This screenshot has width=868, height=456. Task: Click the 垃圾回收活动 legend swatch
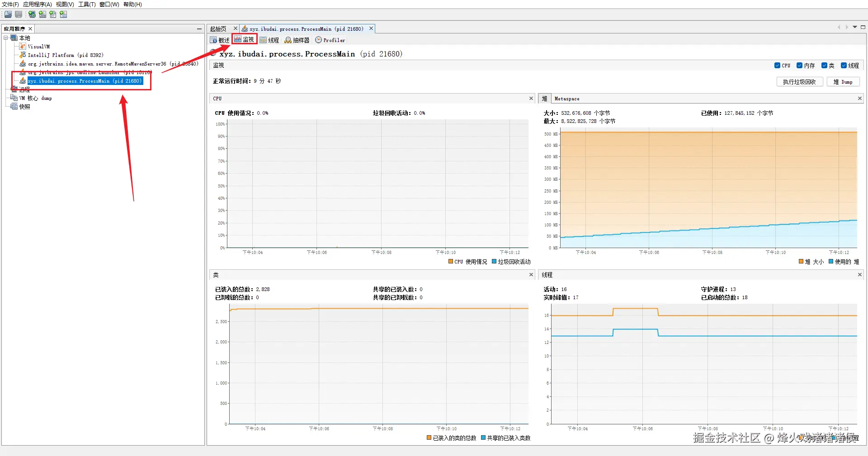pos(494,261)
